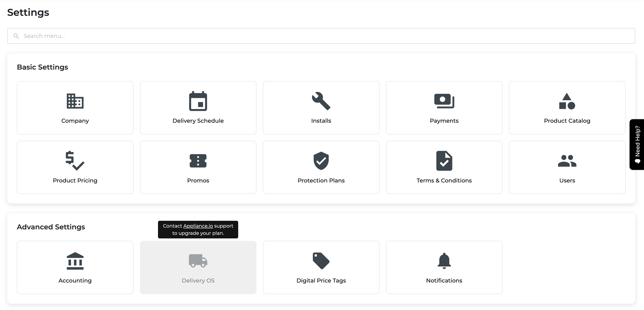644x310 pixels.
Task: Click the Appliance.io link in tooltip
Action: coord(198,226)
